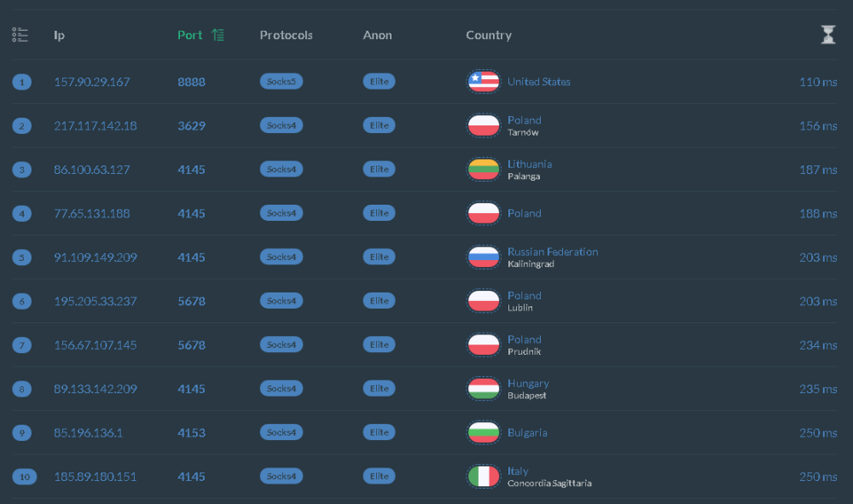Click the Ip column header
The height and width of the screenshot is (504, 853).
[59, 35]
